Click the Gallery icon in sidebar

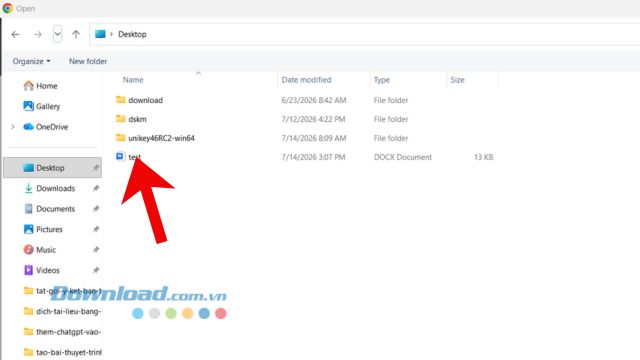pos(28,106)
